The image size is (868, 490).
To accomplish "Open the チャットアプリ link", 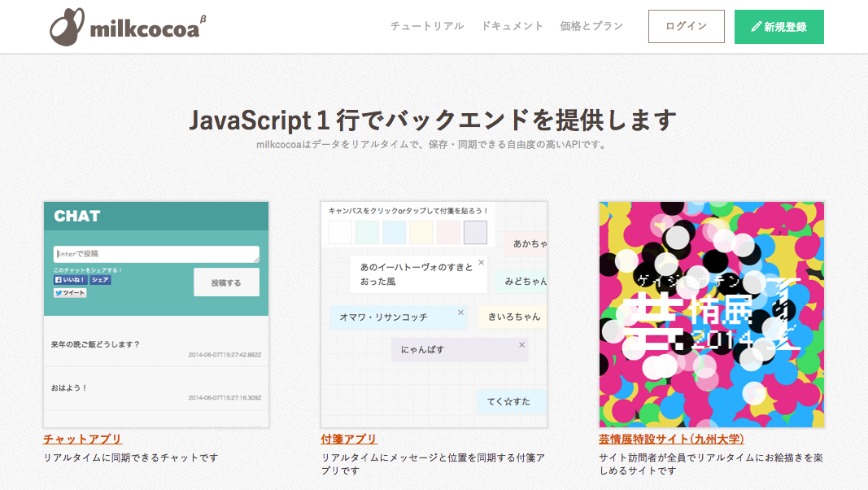I will 82,439.
